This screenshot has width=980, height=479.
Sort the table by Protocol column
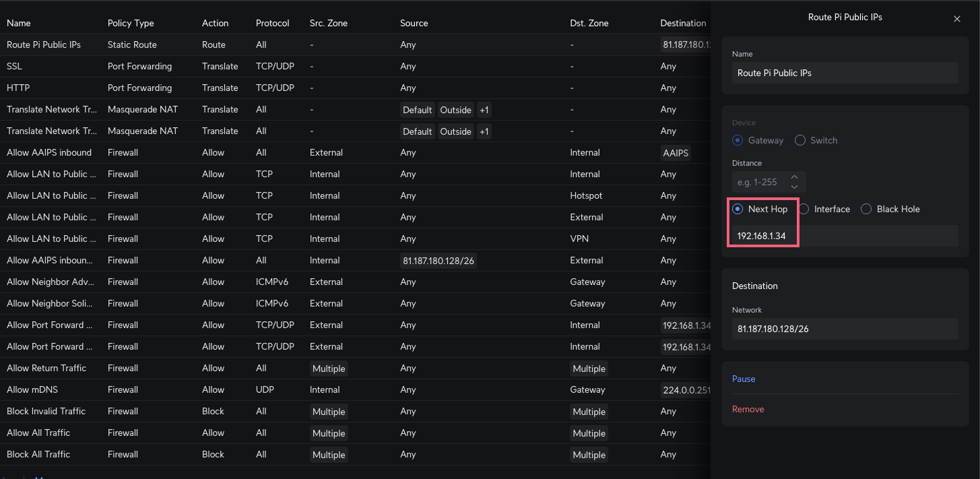(x=272, y=23)
